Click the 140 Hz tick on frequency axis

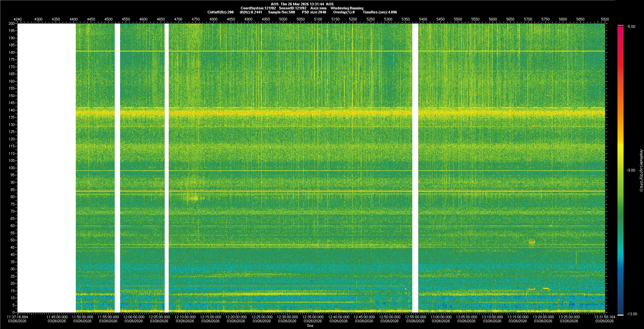pos(12,110)
